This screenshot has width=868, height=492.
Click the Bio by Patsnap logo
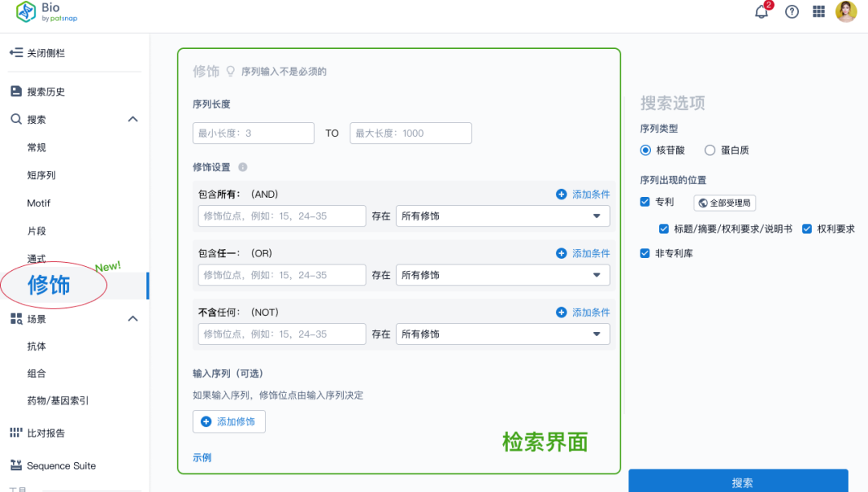47,11
